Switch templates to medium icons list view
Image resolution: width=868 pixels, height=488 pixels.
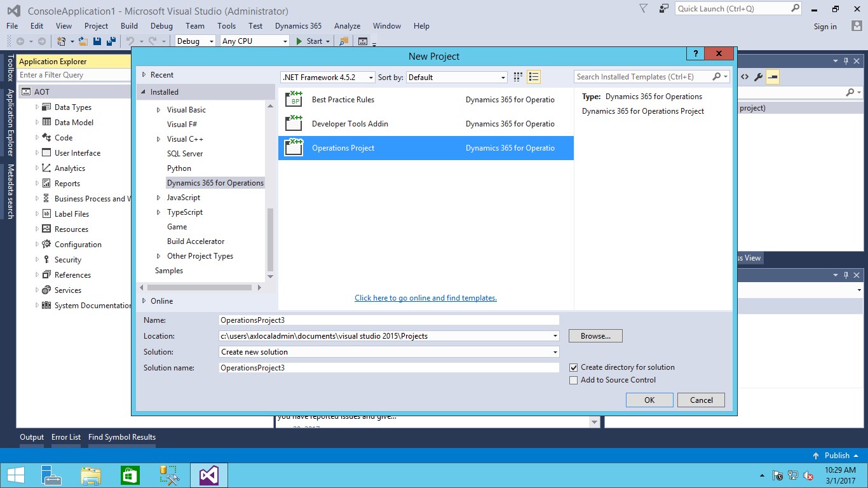[x=534, y=77]
